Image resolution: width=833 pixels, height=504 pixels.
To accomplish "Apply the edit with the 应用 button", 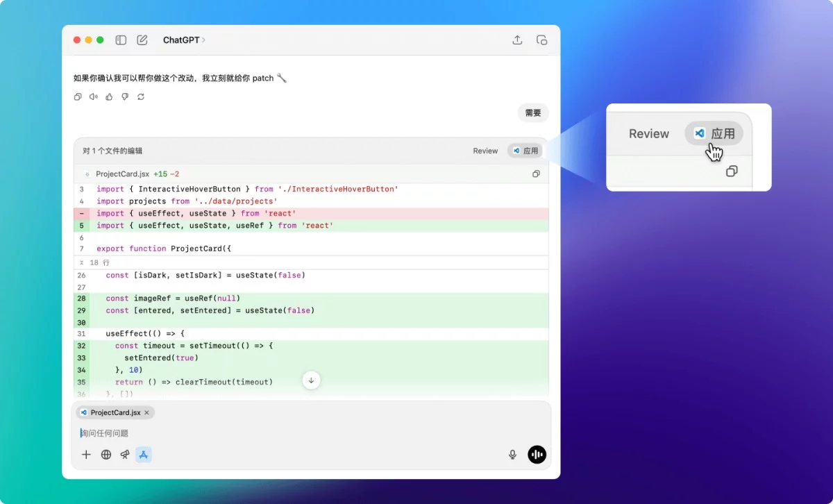I will (x=525, y=151).
